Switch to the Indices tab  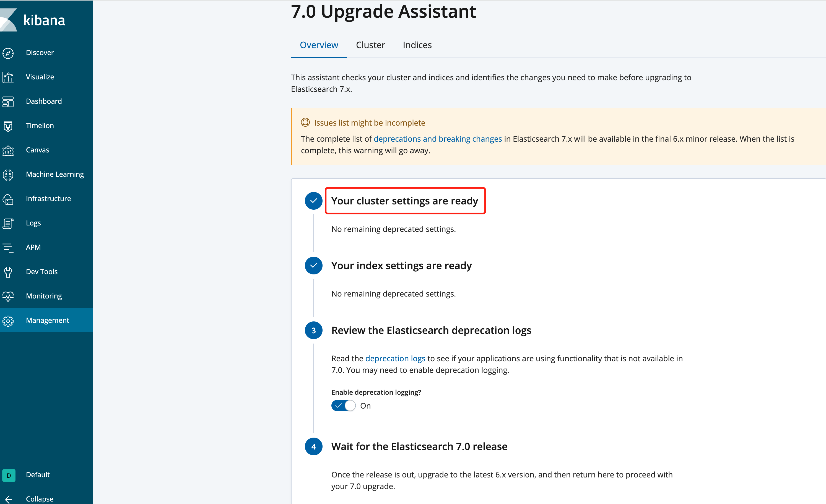[417, 45]
